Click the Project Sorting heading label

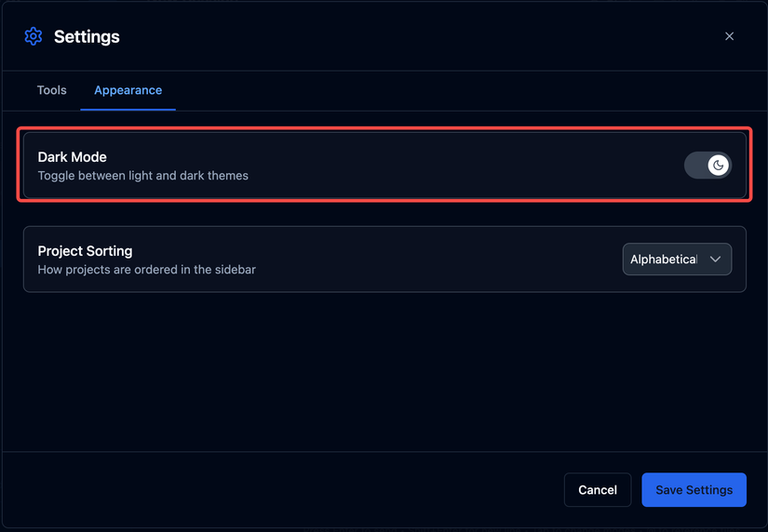coord(85,251)
